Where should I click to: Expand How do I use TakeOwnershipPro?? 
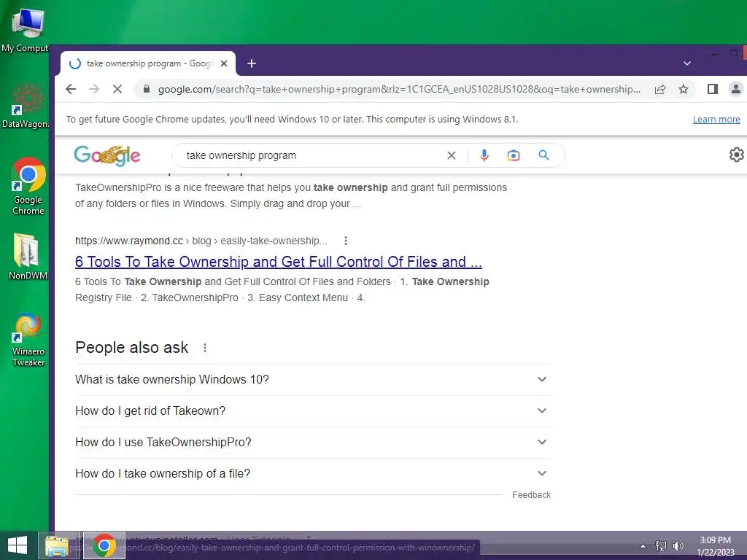click(312, 443)
